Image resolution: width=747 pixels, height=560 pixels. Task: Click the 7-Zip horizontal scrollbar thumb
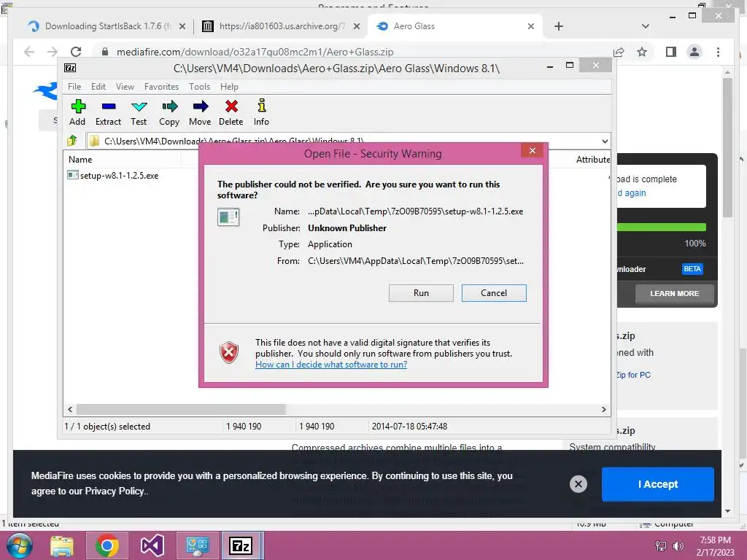point(181,410)
